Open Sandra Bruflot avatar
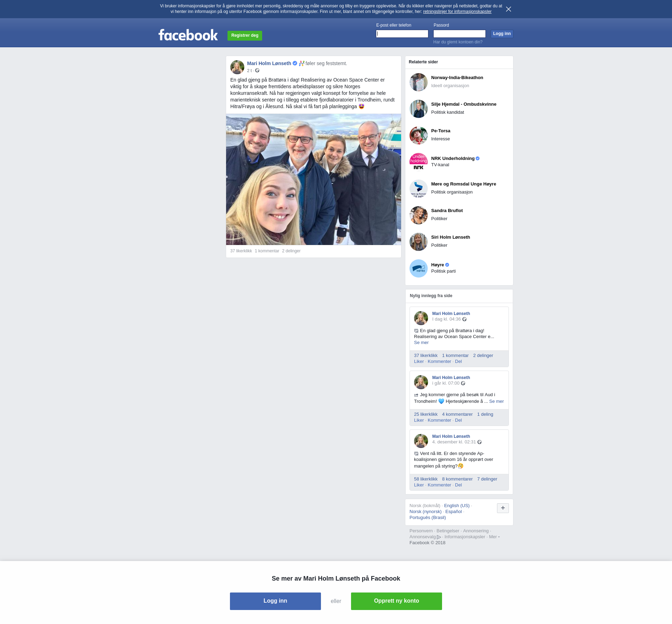The height and width of the screenshot is (624, 672). [419, 215]
